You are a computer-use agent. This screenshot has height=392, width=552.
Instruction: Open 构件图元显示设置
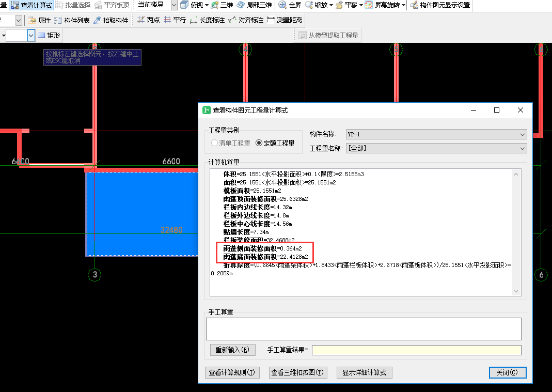click(x=440, y=5)
